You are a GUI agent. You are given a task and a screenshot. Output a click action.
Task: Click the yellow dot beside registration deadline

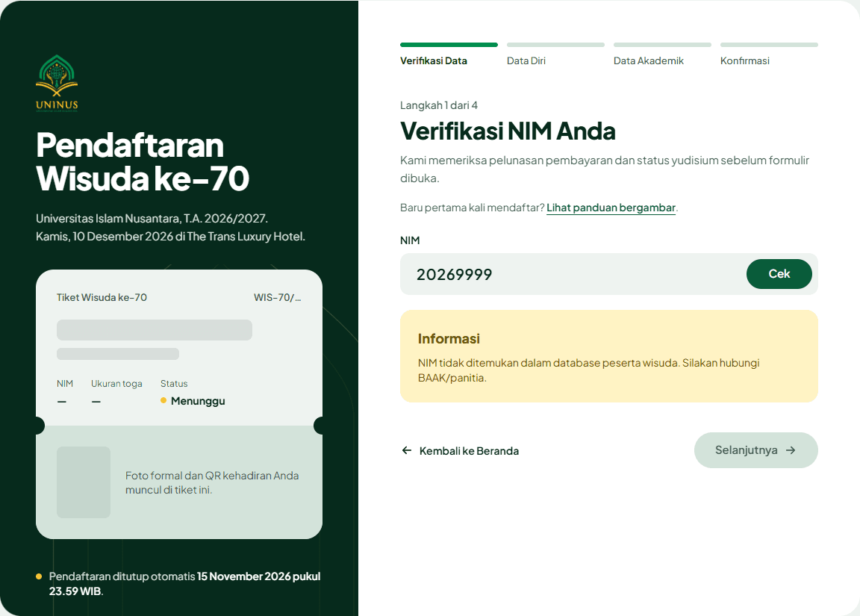click(39, 576)
